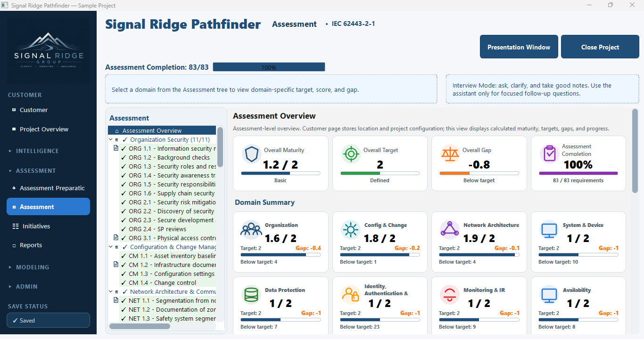Click the Assessment Completion 100% progress bar
Image resolution: width=644 pixels, height=339 pixels.
click(x=269, y=67)
